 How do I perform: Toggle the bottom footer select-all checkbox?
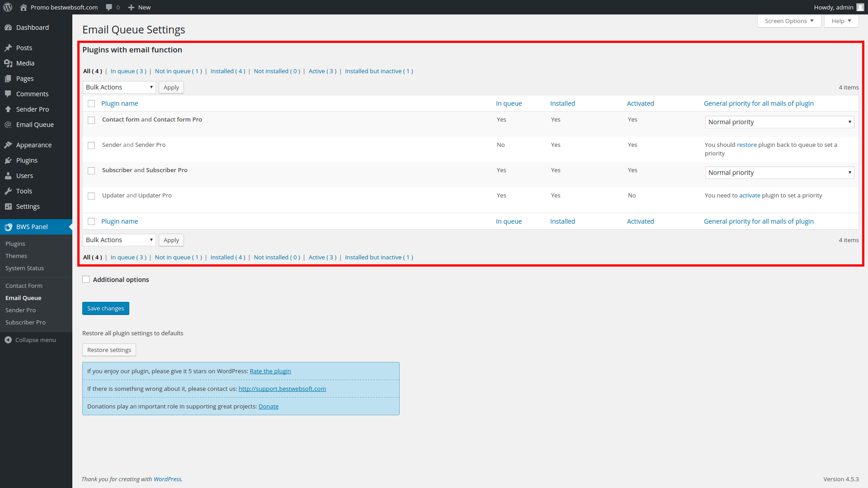coord(91,221)
